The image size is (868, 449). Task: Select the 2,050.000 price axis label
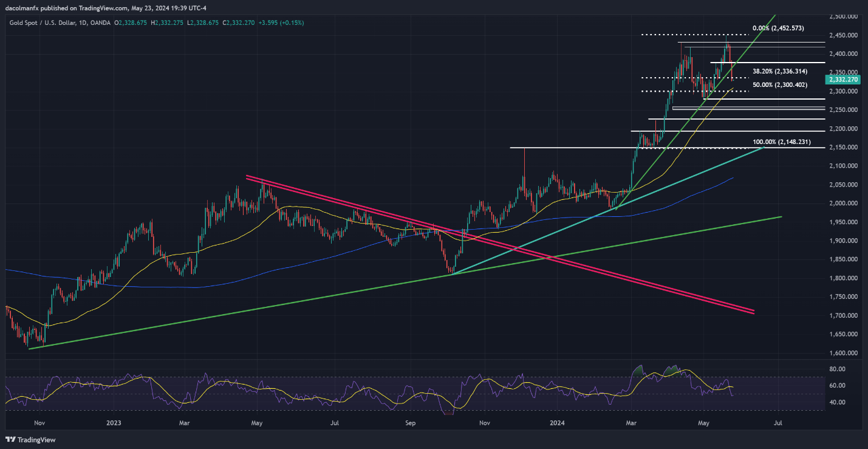[x=844, y=185]
